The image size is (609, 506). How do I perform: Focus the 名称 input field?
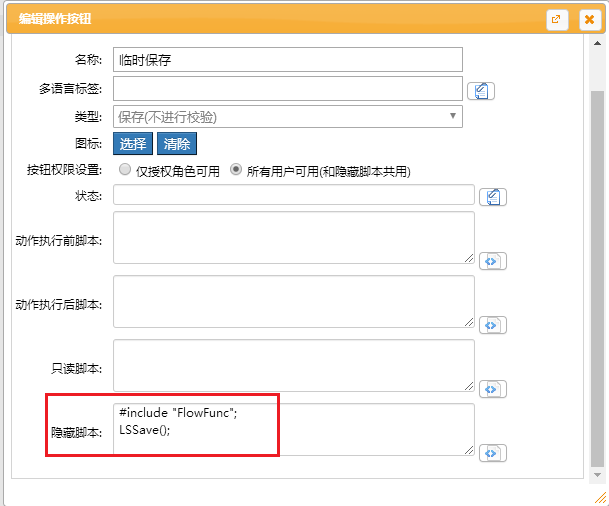click(x=288, y=59)
